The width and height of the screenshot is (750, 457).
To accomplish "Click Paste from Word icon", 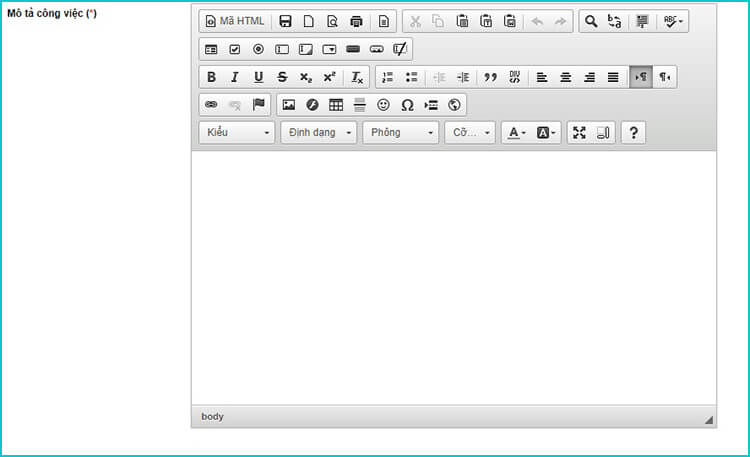I will point(510,21).
